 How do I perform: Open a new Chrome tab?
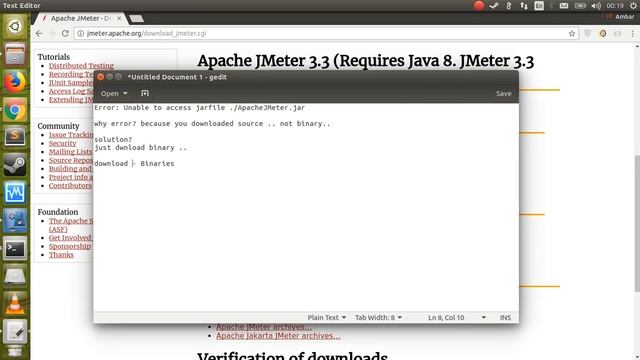point(137,18)
